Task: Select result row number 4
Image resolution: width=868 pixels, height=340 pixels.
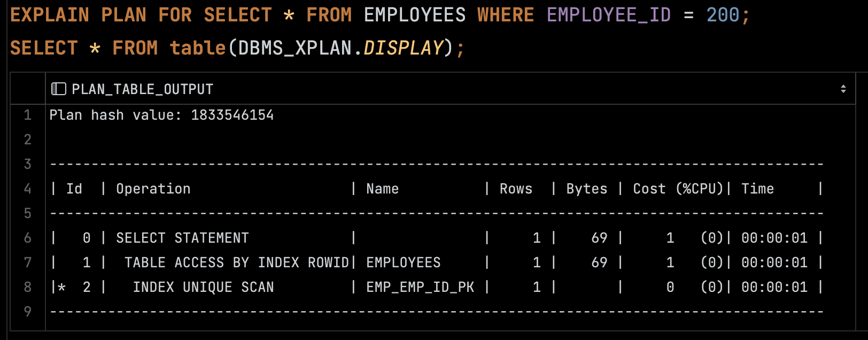Action: coord(28,189)
